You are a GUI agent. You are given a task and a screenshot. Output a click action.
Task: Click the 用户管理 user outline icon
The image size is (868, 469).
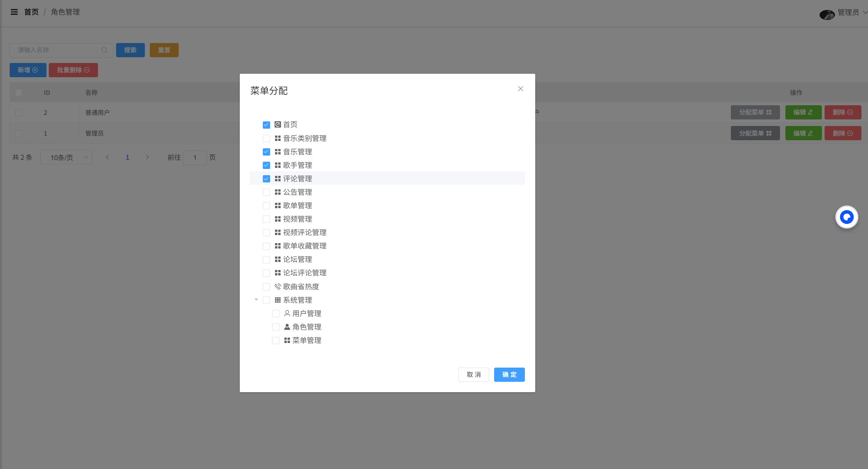point(287,313)
